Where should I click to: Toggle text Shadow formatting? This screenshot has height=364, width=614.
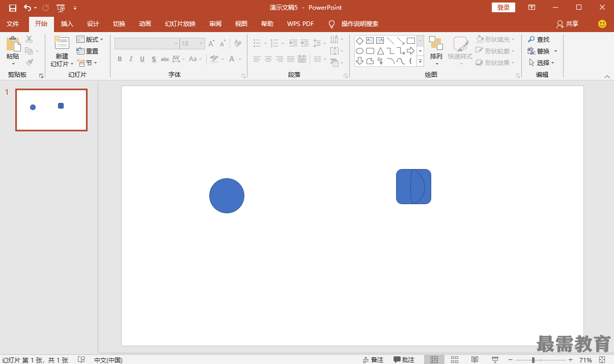[x=153, y=59]
